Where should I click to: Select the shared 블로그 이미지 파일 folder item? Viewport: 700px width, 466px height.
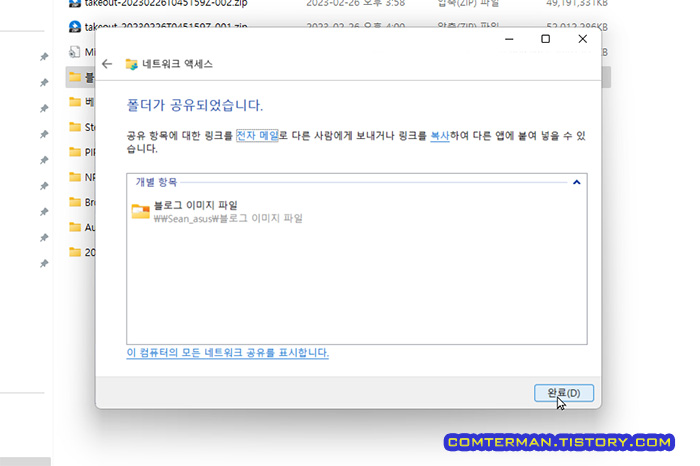coord(217,212)
